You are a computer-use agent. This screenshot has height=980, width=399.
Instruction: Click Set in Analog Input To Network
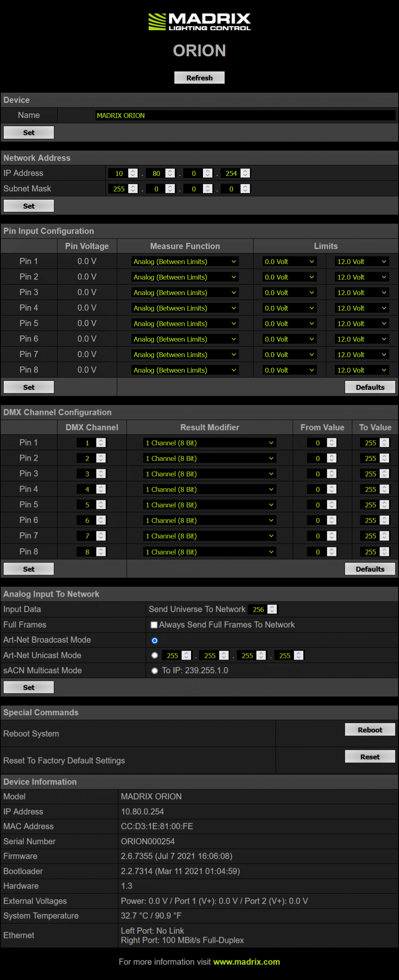click(29, 687)
